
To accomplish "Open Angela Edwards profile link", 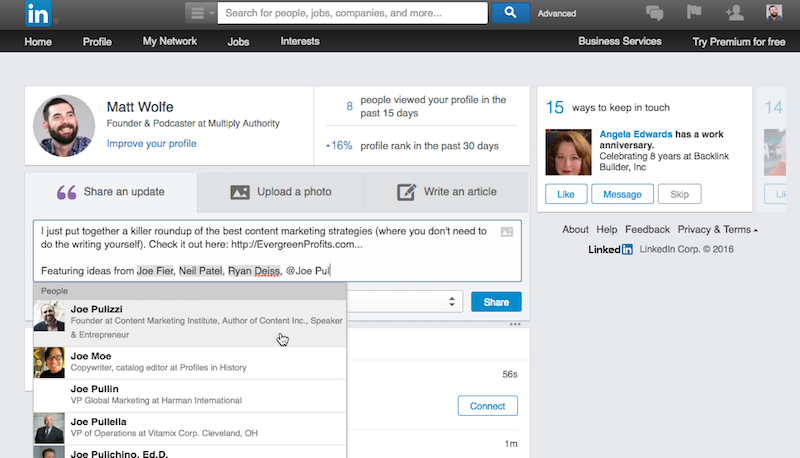I will click(636, 134).
